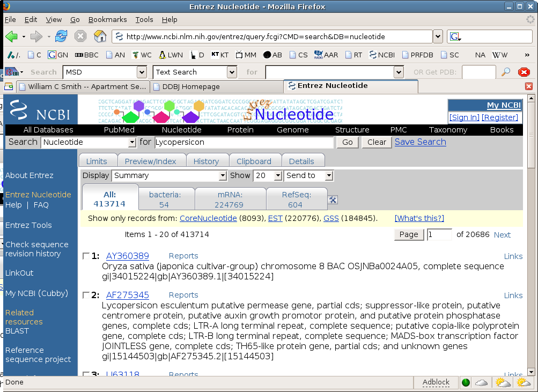Close the current tab with red X
Image resolution: width=538 pixels, height=392 pixels.
(529, 86)
